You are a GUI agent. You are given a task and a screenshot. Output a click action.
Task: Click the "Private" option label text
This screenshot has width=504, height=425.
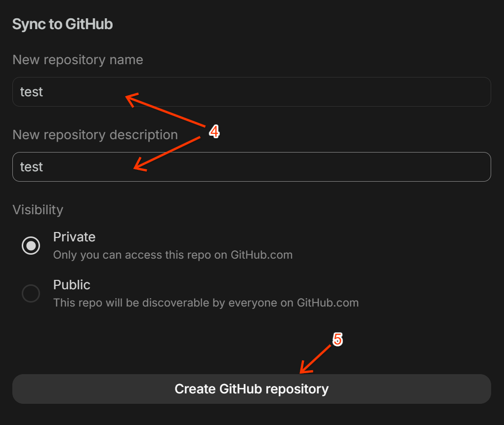[x=74, y=237]
